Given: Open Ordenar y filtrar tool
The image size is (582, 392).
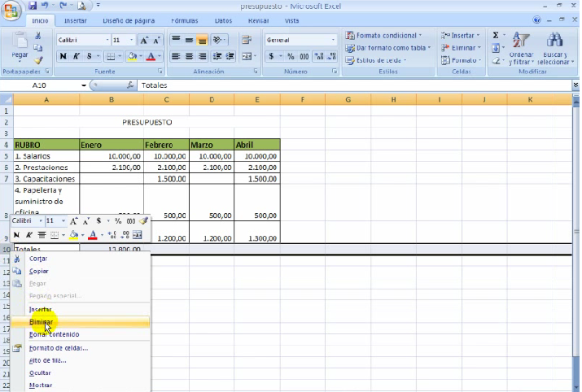Looking at the screenshot, I should 521,49.
